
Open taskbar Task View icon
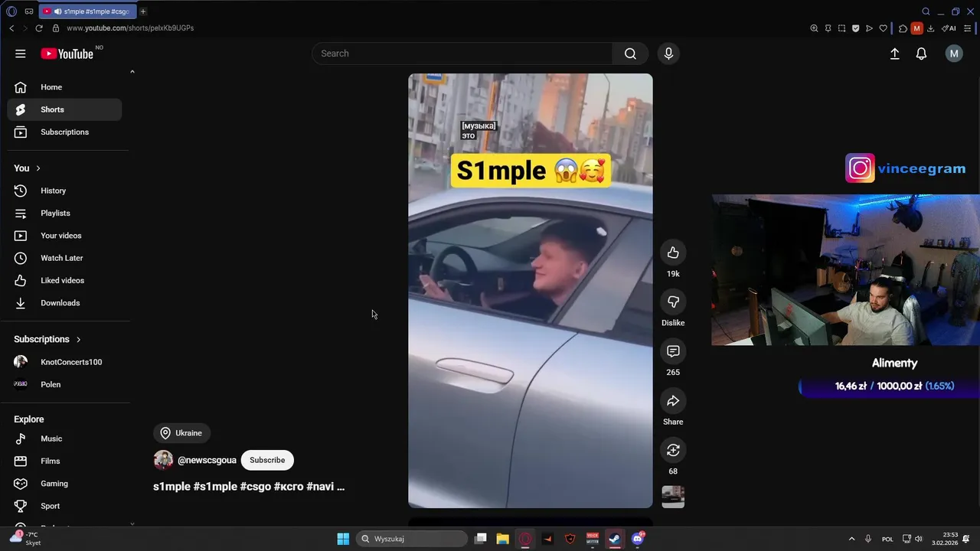(x=480, y=539)
